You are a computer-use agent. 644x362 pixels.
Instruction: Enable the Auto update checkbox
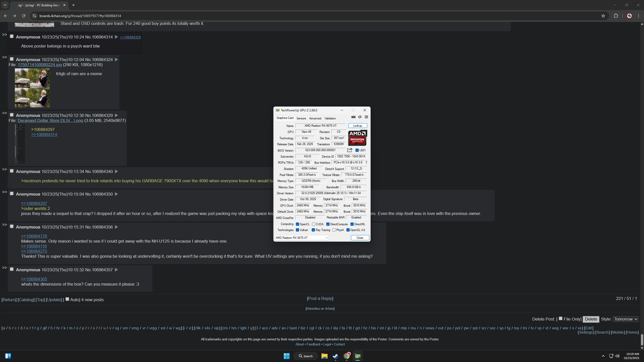pyautogui.click(x=67, y=299)
